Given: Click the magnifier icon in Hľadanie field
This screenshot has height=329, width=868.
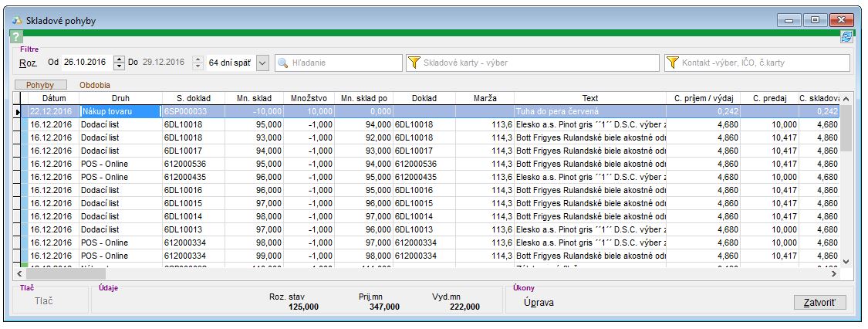Looking at the screenshot, I should pos(283,63).
